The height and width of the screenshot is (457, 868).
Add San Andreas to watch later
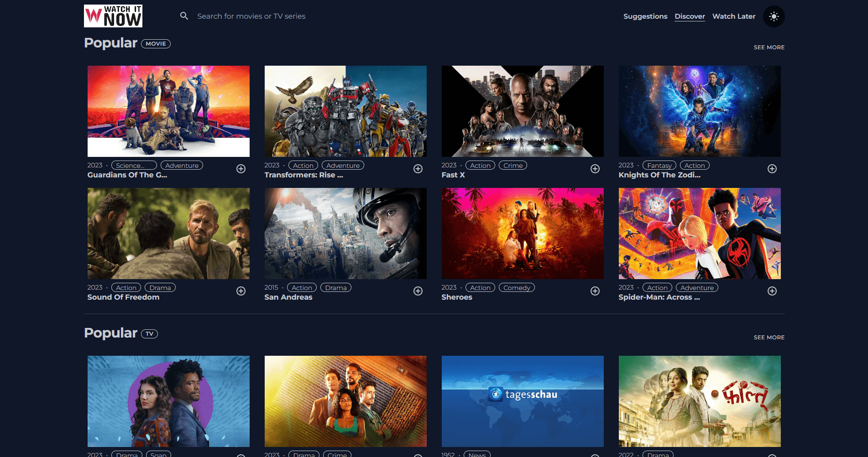coord(418,291)
